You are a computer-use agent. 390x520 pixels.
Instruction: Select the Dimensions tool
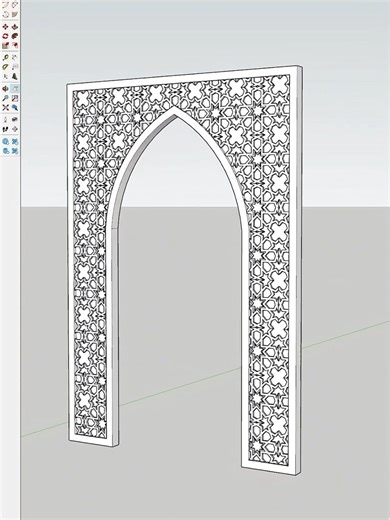coord(15,58)
